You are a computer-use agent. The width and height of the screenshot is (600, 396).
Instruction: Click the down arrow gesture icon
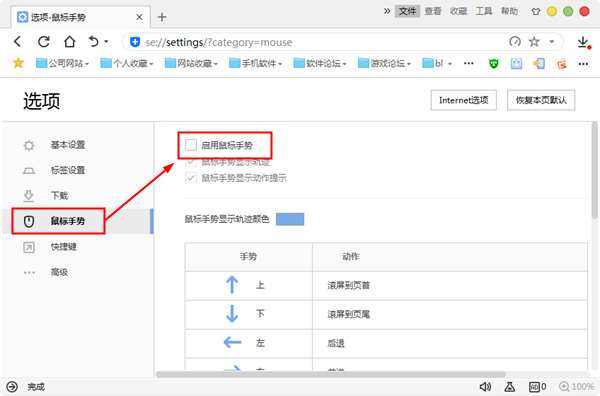pos(232,314)
